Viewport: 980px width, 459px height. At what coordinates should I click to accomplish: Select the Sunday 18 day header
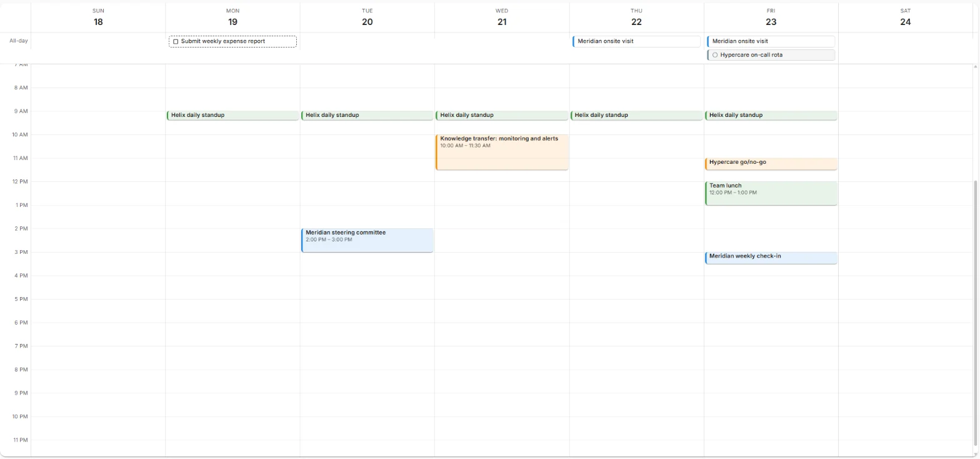[x=98, y=17]
